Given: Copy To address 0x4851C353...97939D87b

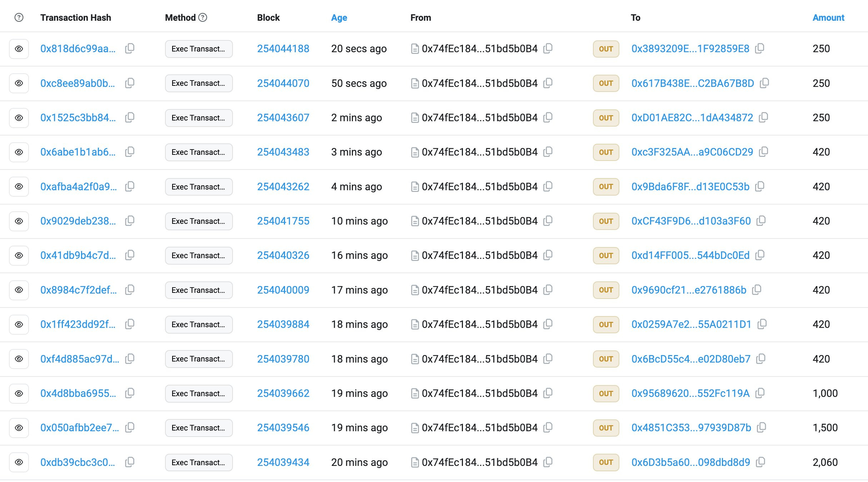Looking at the screenshot, I should (x=762, y=428).
